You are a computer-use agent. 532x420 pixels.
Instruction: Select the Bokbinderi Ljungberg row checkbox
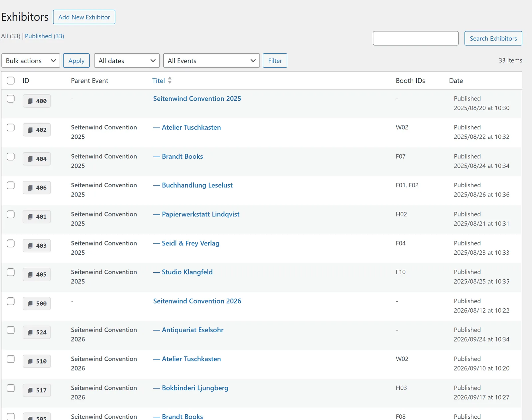click(x=11, y=388)
